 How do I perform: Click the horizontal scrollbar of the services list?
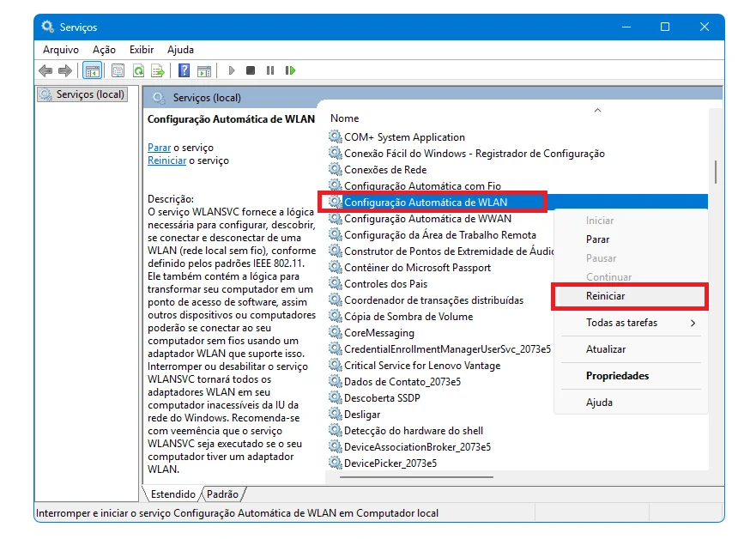tap(416, 477)
